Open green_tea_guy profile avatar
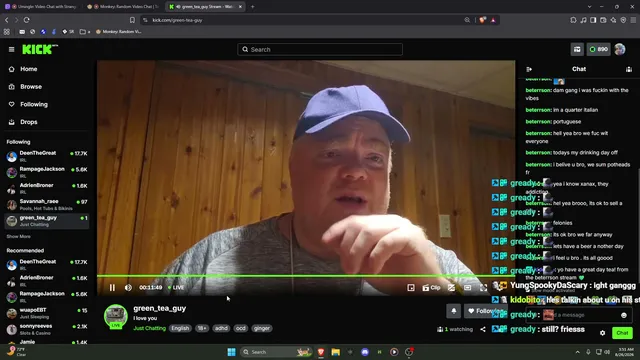The height and width of the screenshot is (360, 640). click(116, 316)
